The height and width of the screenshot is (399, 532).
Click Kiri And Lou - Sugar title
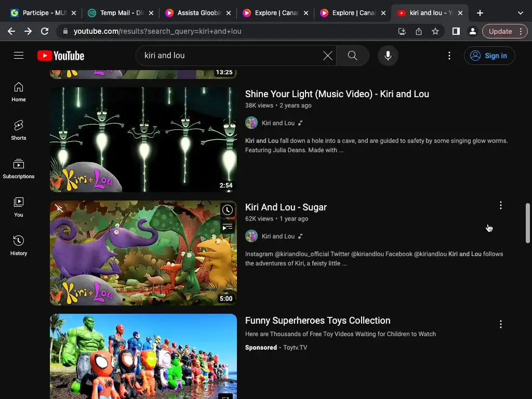pos(286,207)
